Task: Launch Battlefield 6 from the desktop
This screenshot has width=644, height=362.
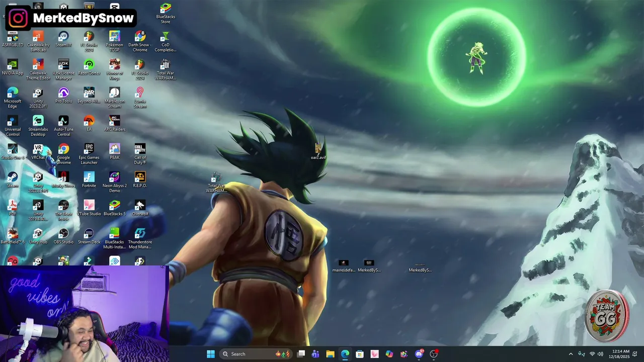Action: click(x=13, y=237)
